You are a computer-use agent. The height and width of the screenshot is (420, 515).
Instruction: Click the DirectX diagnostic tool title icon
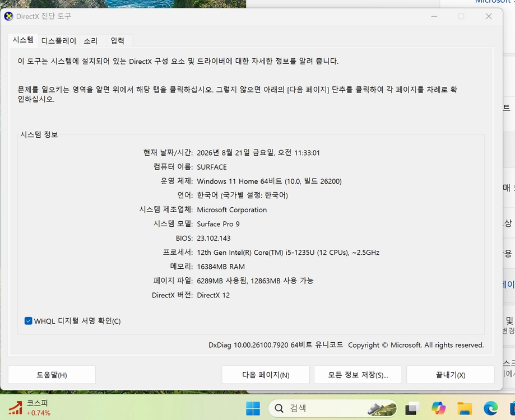pyautogui.click(x=8, y=16)
